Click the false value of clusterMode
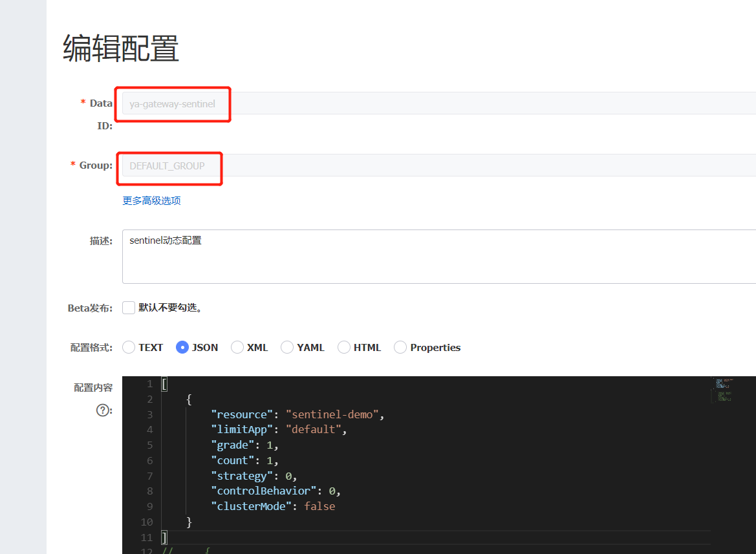Viewport: 756px width, 554px height. 319,507
